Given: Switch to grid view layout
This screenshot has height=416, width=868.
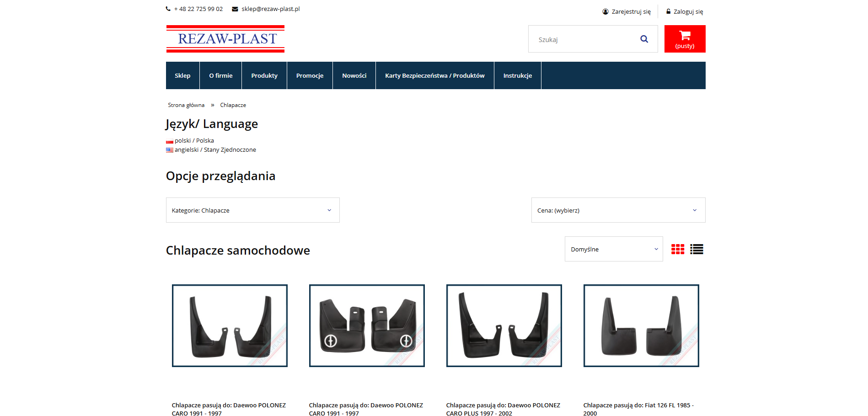Looking at the screenshot, I should click(x=677, y=249).
